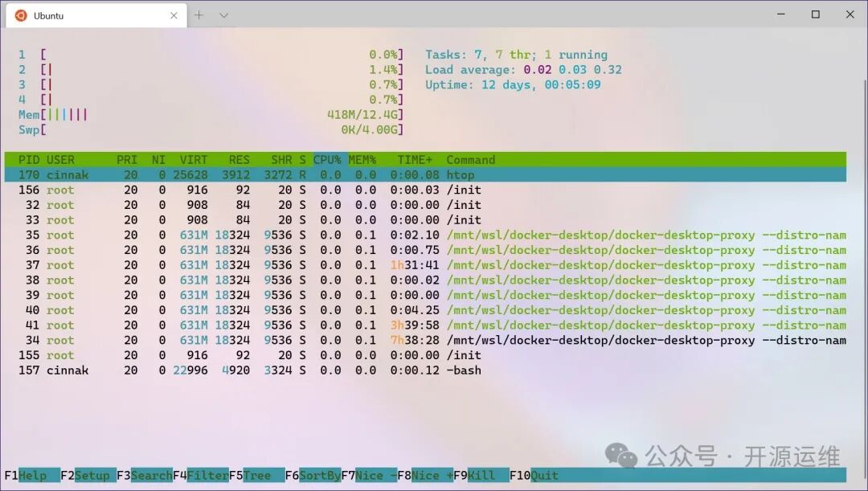Open F6 SortBy menu

(313, 475)
